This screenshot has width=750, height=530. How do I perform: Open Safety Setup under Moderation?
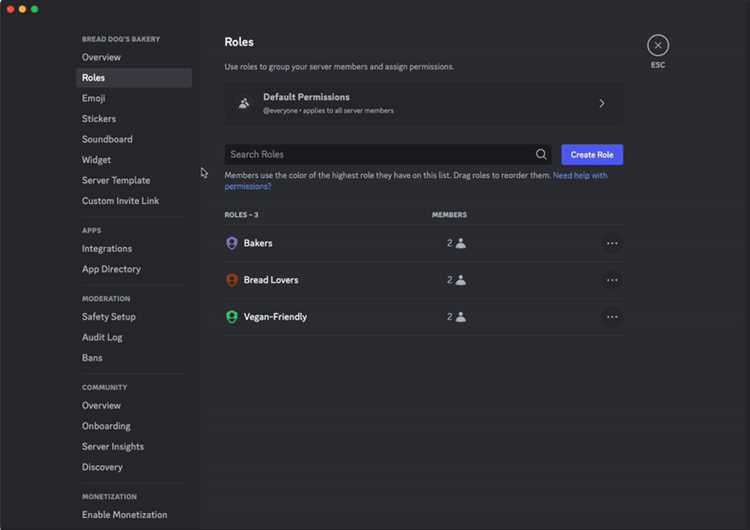point(109,317)
